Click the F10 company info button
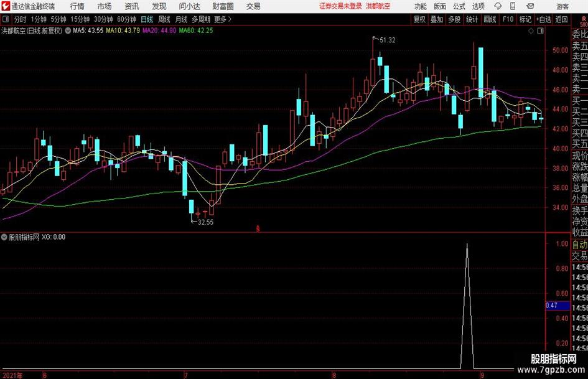The width and height of the screenshot is (588, 379). pos(508,19)
